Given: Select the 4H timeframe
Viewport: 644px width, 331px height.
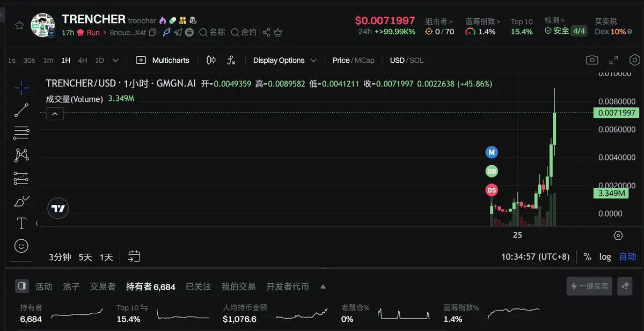Looking at the screenshot, I should click(82, 61).
